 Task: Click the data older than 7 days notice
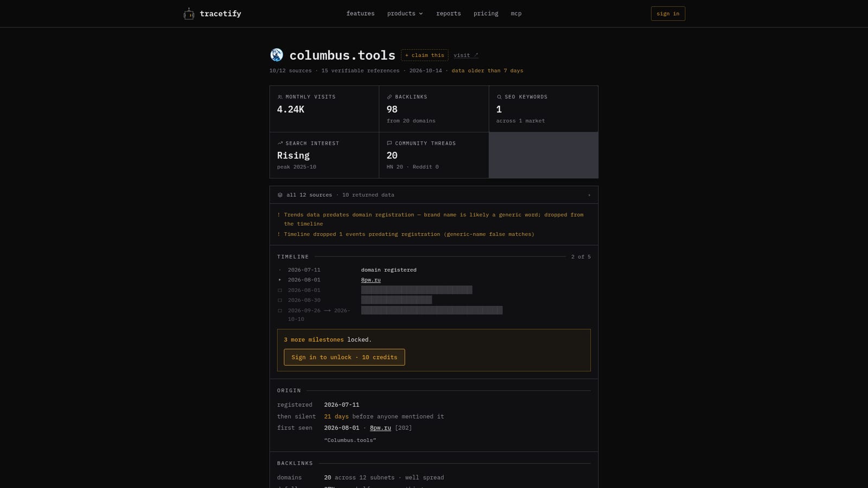(x=487, y=71)
